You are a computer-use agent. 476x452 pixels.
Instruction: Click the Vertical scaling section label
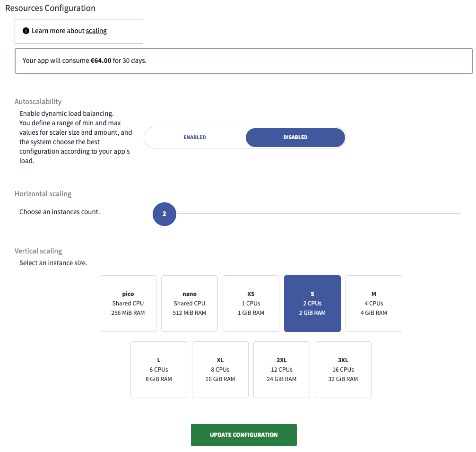coord(38,251)
